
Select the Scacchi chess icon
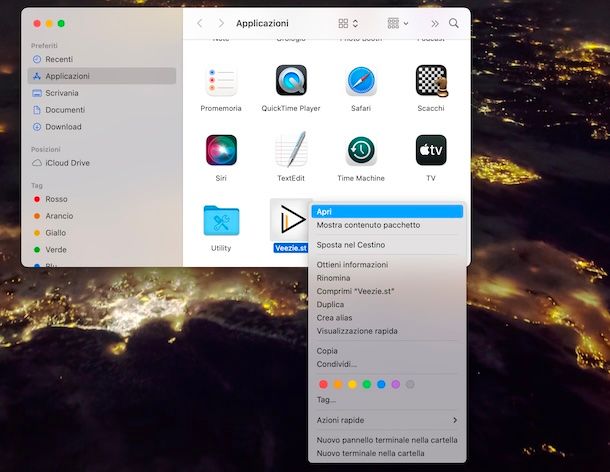[431, 81]
